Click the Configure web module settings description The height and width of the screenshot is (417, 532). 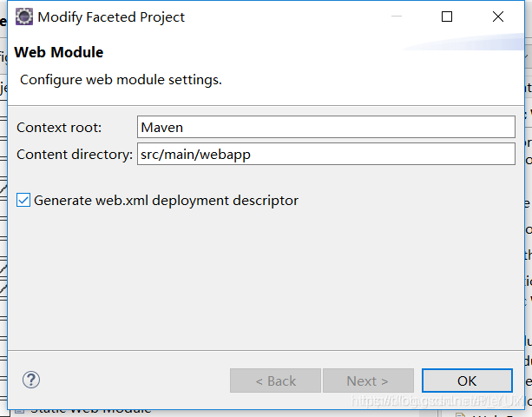[x=121, y=80]
